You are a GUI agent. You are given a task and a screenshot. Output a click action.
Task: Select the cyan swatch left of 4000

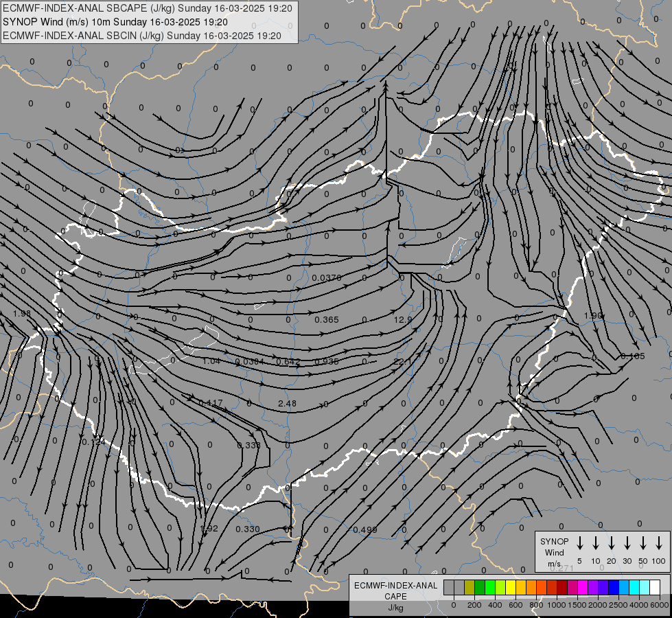click(x=634, y=587)
